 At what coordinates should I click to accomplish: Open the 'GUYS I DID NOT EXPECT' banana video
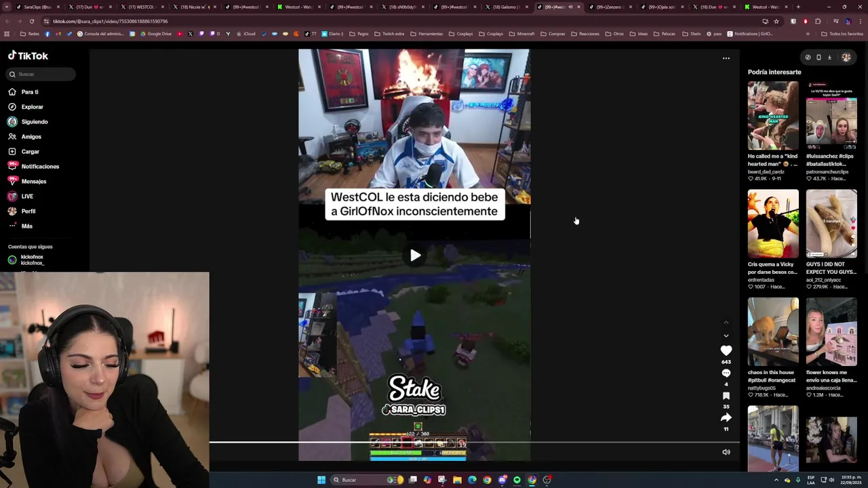[831, 224]
